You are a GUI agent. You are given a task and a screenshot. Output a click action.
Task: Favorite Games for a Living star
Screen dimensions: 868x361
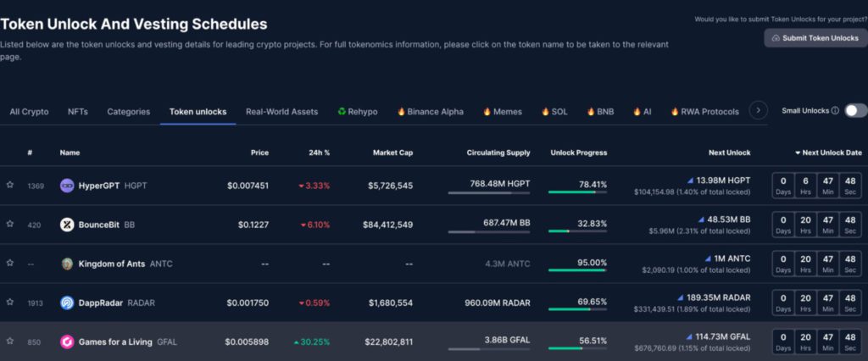[10, 342]
